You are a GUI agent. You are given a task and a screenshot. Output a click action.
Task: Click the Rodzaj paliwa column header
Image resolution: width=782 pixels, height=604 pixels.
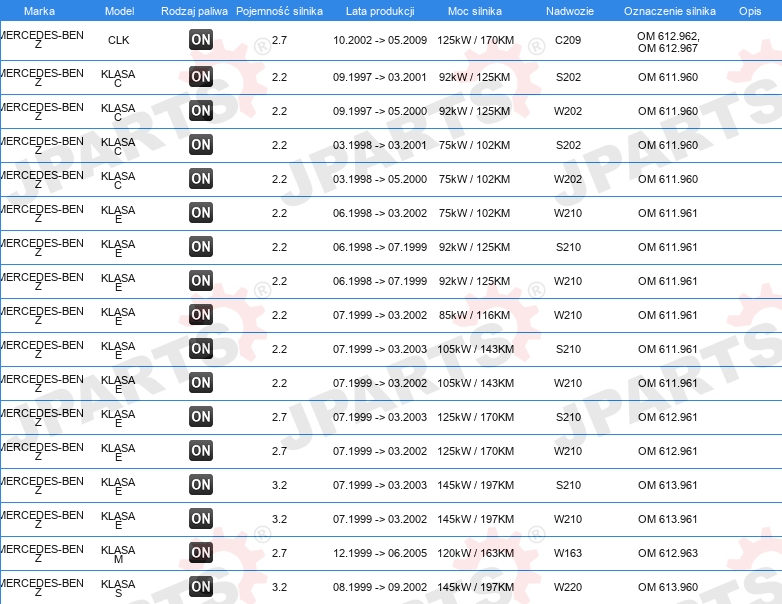194,11
